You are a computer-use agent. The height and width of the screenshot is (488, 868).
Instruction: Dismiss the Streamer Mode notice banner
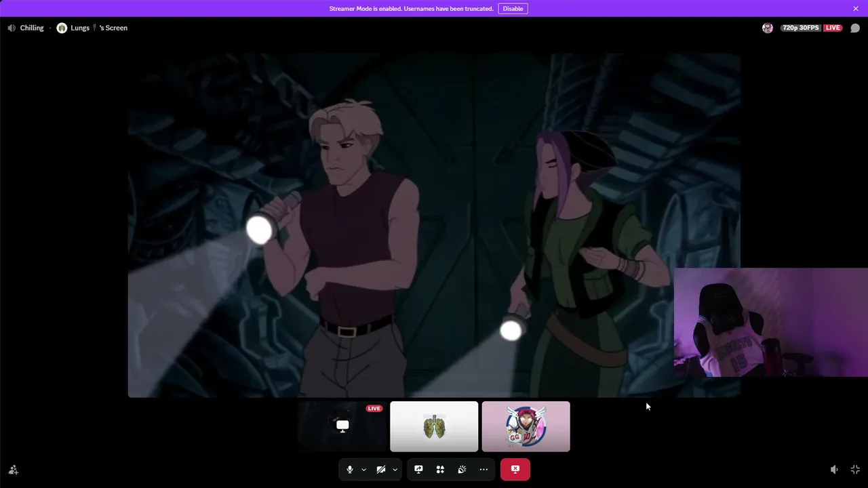pyautogui.click(x=856, y=9)
